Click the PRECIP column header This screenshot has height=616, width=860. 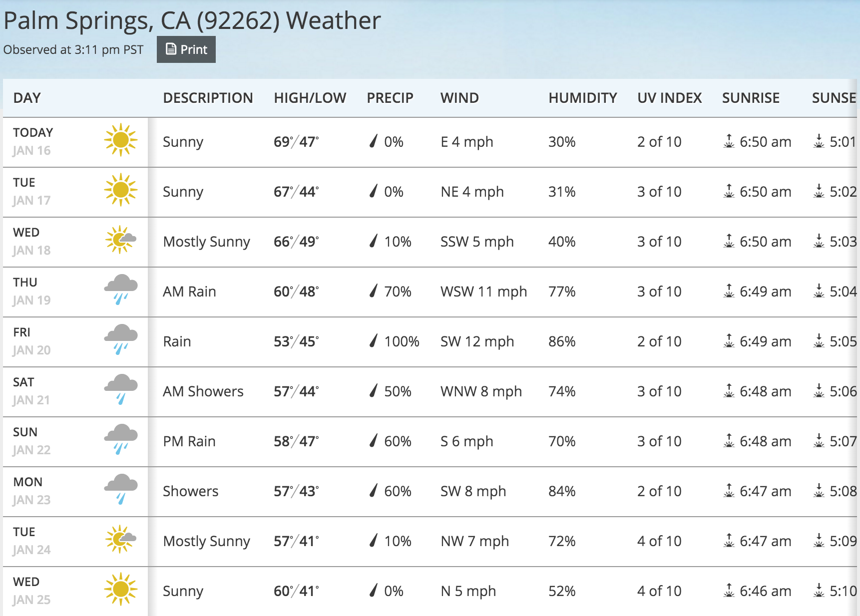pyautogui.click(x=390, y=98)
